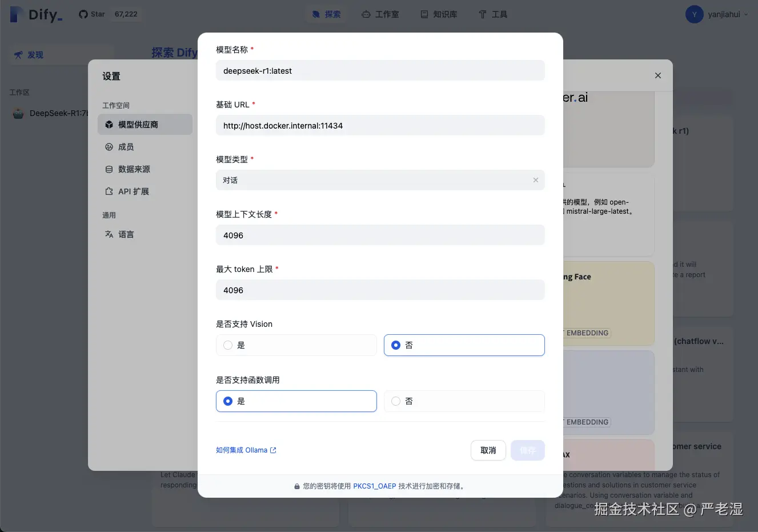
Task: Click the 探索 tab compass icon
Action: [316, 14]
